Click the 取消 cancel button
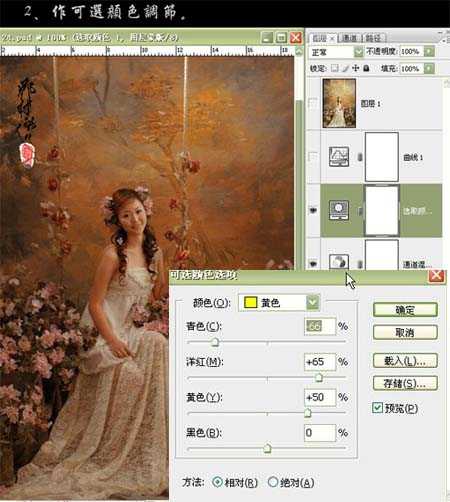450x502 pixels. pyautogui.click(x=405, y=332)
